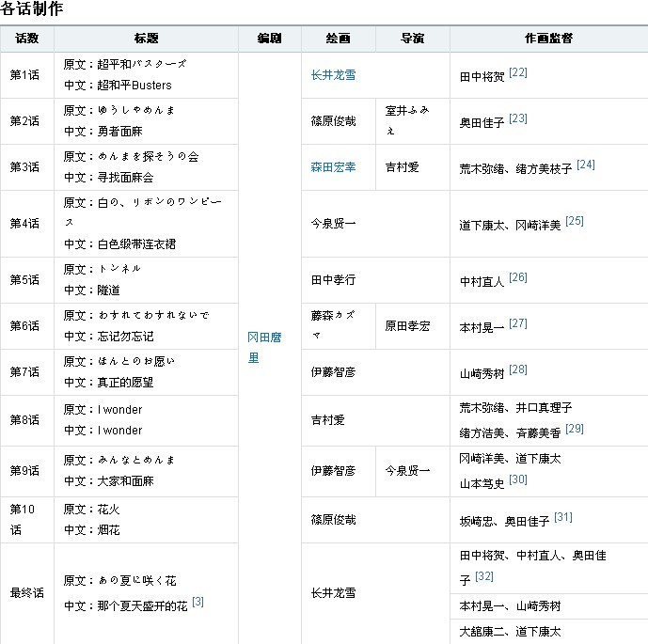Click reference [22] beside 田中将贺
Screen dimensions: 648x644
pos(517,72)
